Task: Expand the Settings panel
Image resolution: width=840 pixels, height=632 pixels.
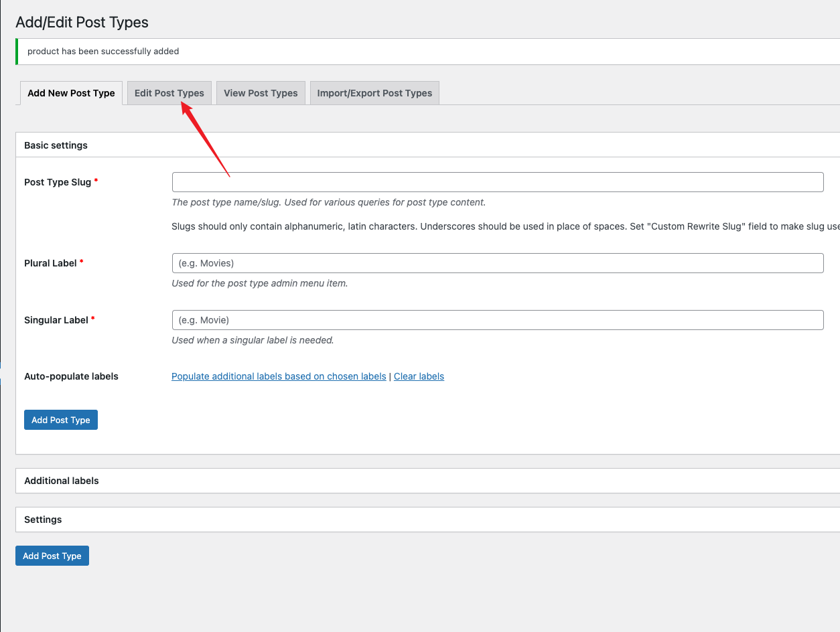Action: coord(43,520)
